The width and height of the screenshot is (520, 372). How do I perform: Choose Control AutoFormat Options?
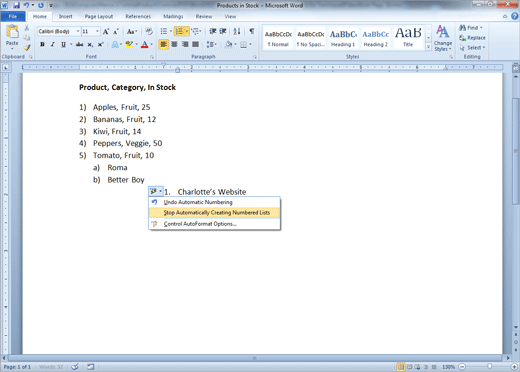214,224
